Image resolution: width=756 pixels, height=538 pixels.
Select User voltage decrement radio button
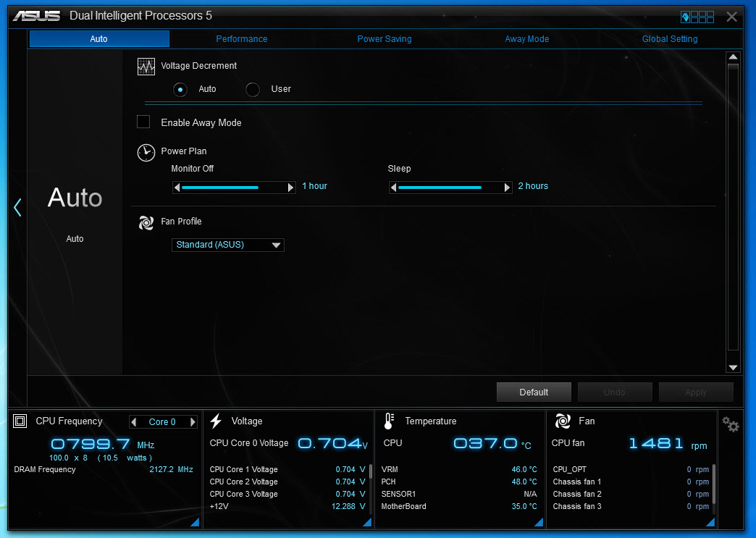253,90
